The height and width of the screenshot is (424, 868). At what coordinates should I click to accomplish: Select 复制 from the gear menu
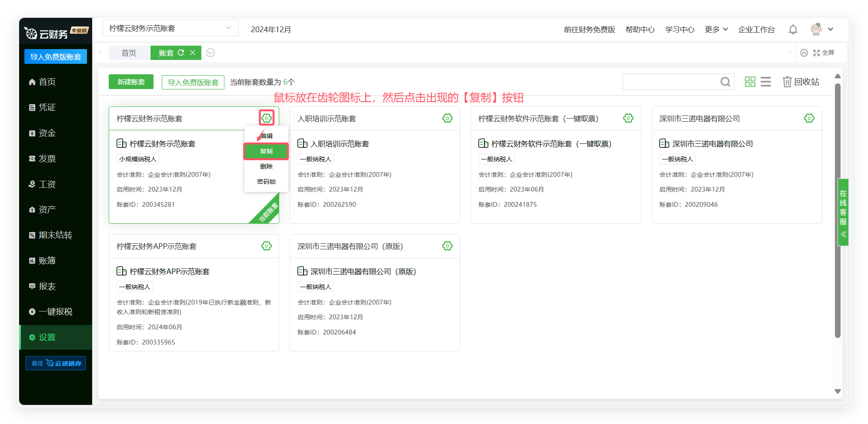(x=266, y=151)
